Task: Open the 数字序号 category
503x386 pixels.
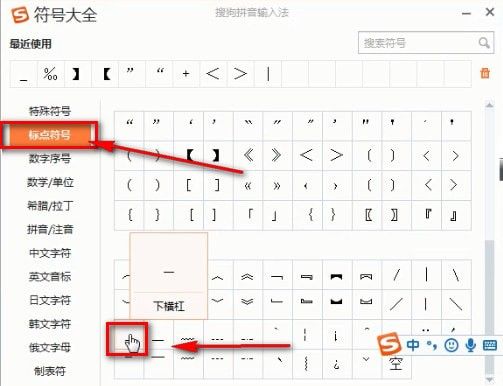Action: coord(50,158)
